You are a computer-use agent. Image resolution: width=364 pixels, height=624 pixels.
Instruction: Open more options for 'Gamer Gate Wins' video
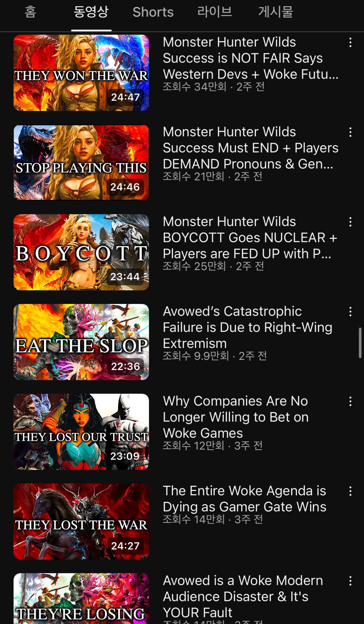pyautogui.click(x=350, y=491)
